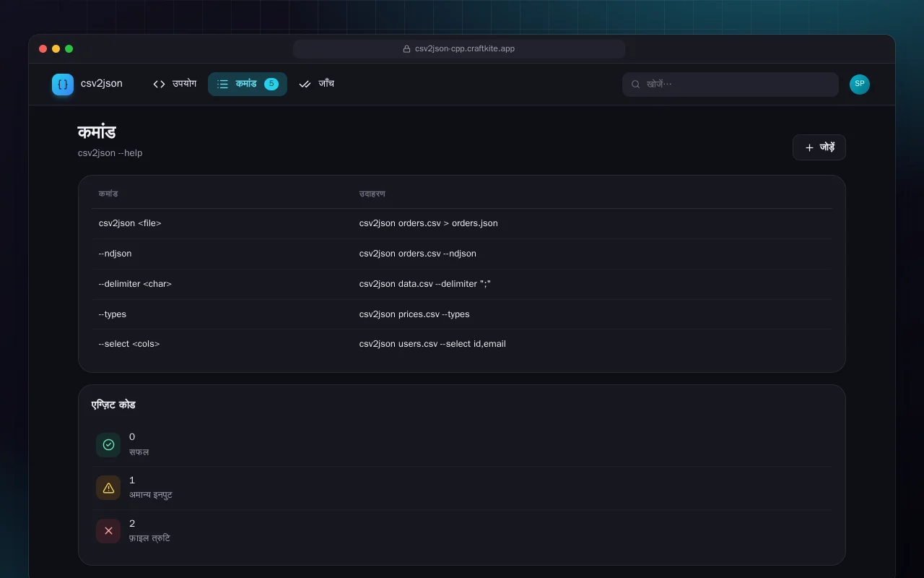Click the csv2json brand name
Screen dimensions: 924x578
tap(102, 84)
